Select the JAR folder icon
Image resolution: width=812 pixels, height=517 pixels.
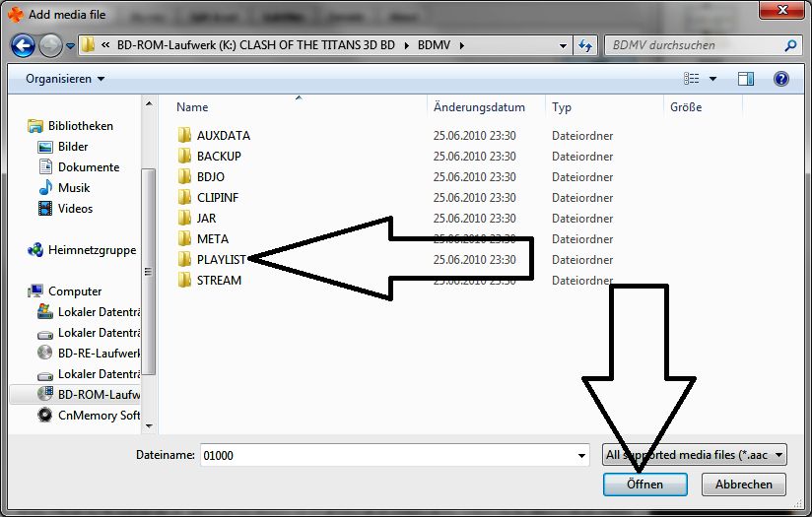(x=184, y=218)
